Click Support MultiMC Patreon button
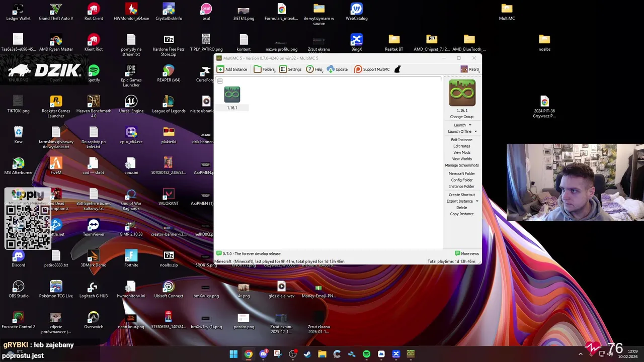Screen dimensions: 644x362 372,69
